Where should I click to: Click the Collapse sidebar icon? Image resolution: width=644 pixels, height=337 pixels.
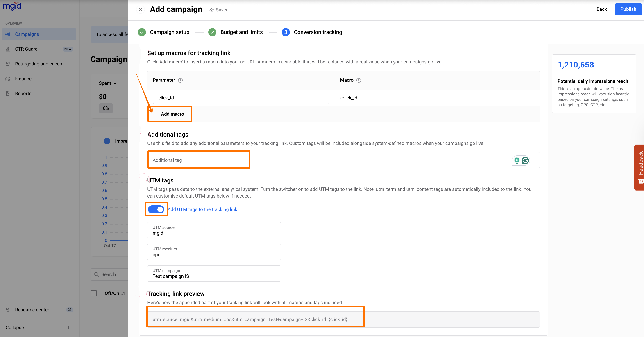click(70, 328)
